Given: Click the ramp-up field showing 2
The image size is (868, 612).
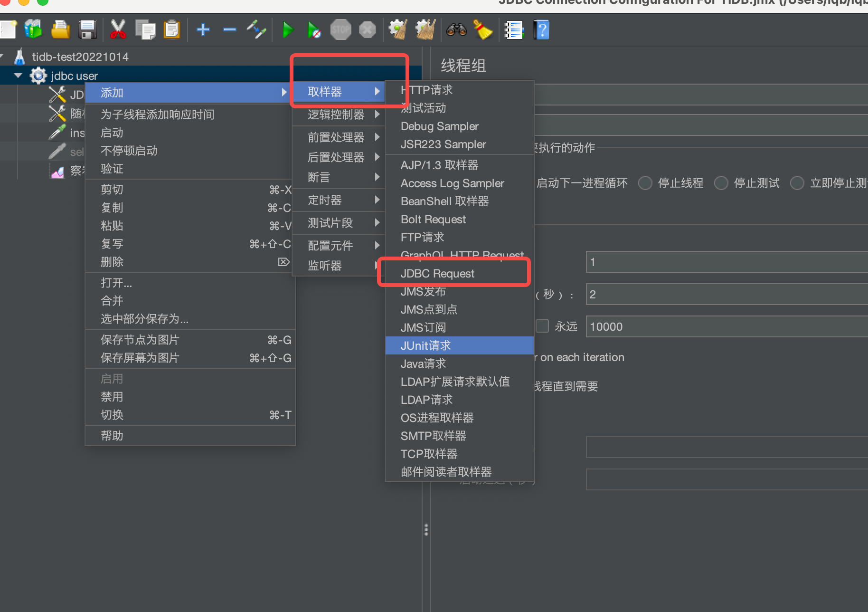Looking at the screenshot, I should 727,294.
